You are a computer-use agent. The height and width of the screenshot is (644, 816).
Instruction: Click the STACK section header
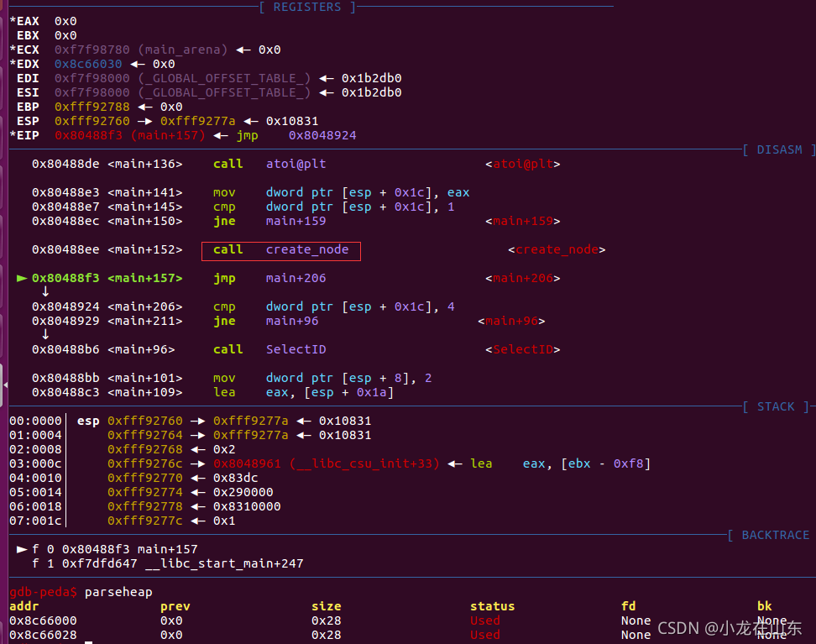[776, 406]
